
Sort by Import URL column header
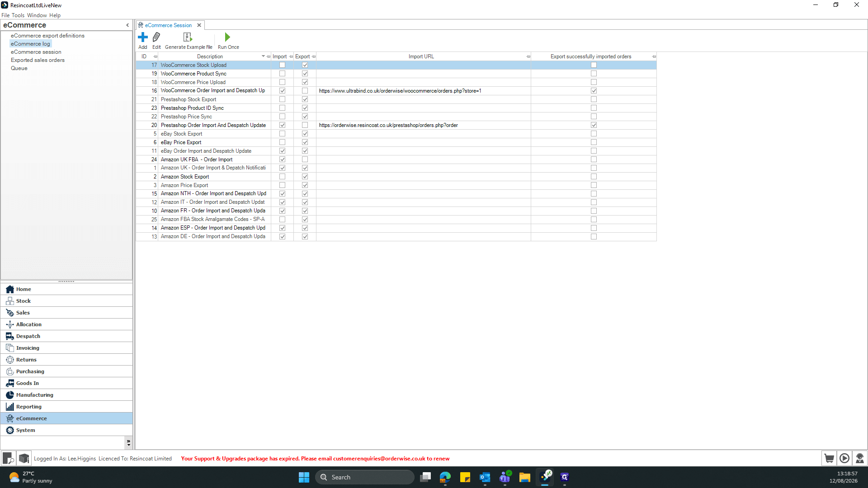pyautogui.click(x=421, y=56)
